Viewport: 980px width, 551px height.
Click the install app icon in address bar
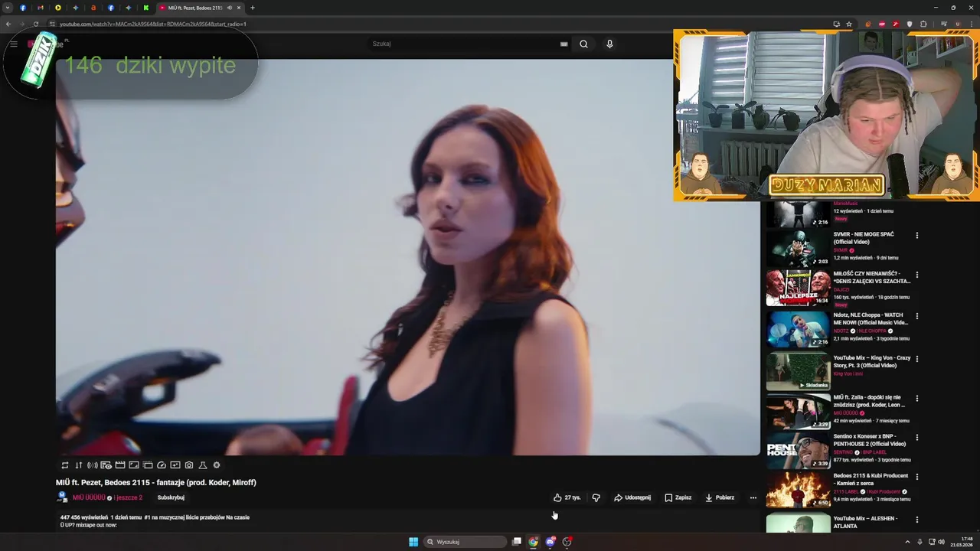[x=836, y=24]
